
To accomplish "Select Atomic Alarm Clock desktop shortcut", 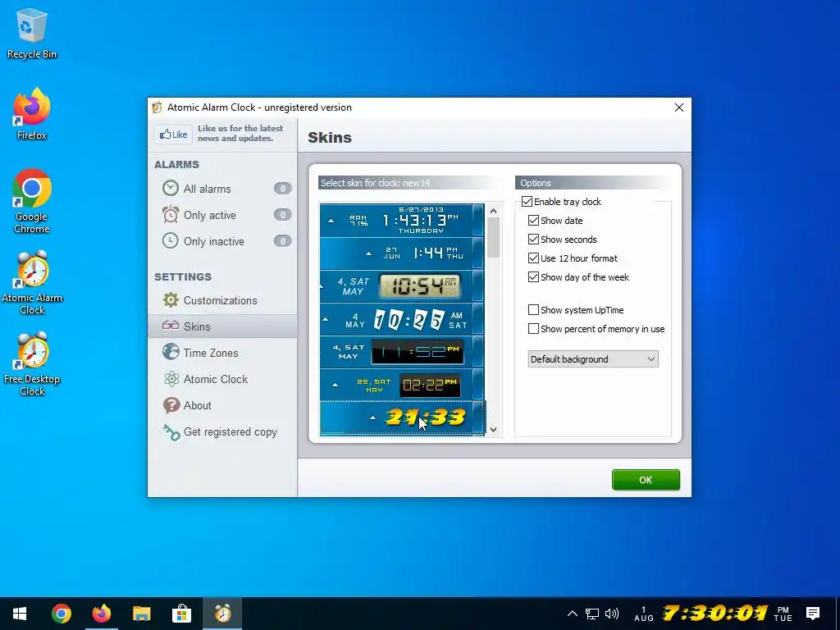I will coord(32,283).
